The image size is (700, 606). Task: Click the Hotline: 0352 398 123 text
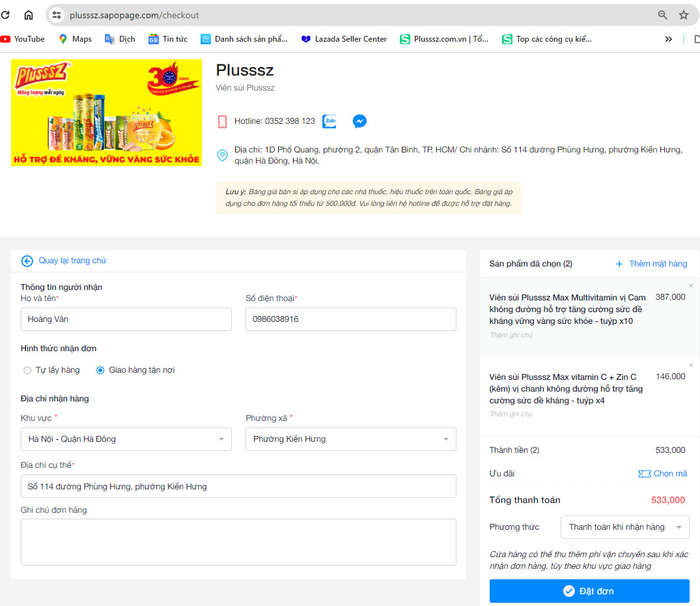coord(275,121)
